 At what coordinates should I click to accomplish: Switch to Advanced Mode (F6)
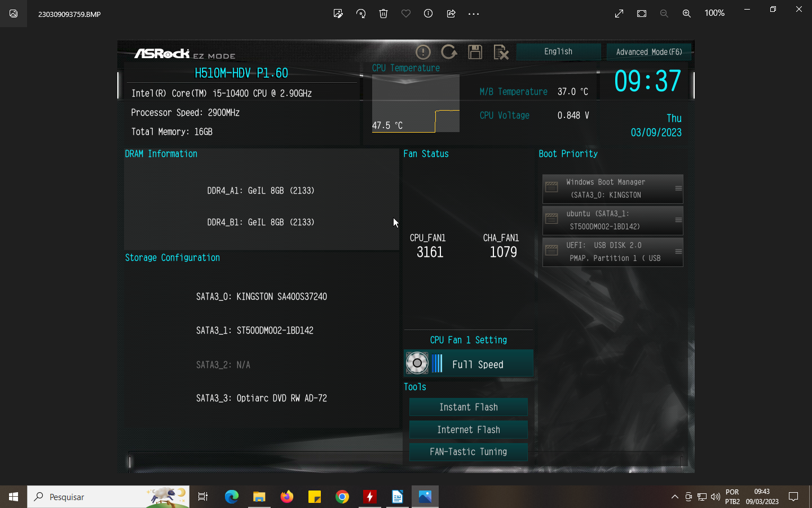click(x=649, y=51)
